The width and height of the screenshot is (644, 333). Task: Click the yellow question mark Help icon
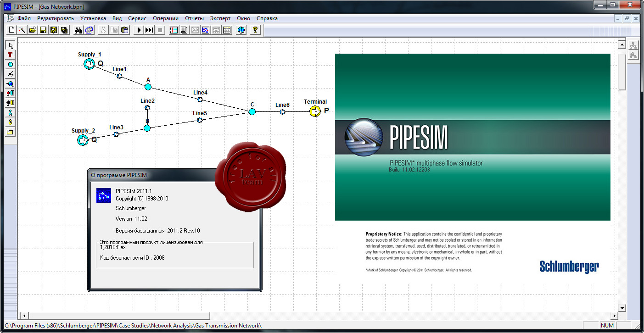coord(256,30)
